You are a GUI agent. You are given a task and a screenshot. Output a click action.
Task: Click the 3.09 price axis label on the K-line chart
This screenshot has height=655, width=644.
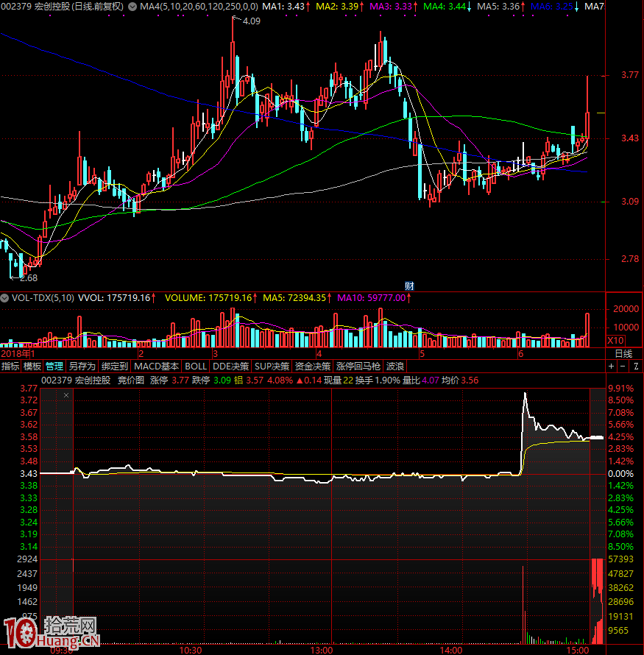click(630, 202)
